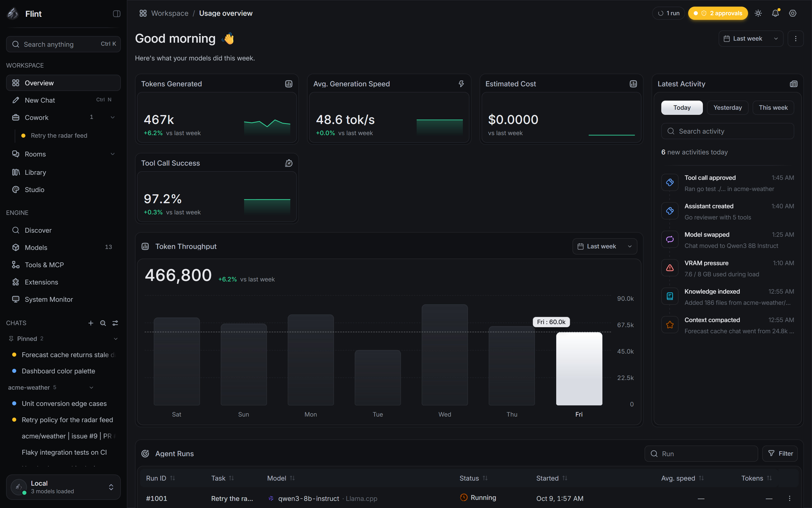
Task: Open the Local engine switcher
Action: pyautogui.click(x=63, y=487)
